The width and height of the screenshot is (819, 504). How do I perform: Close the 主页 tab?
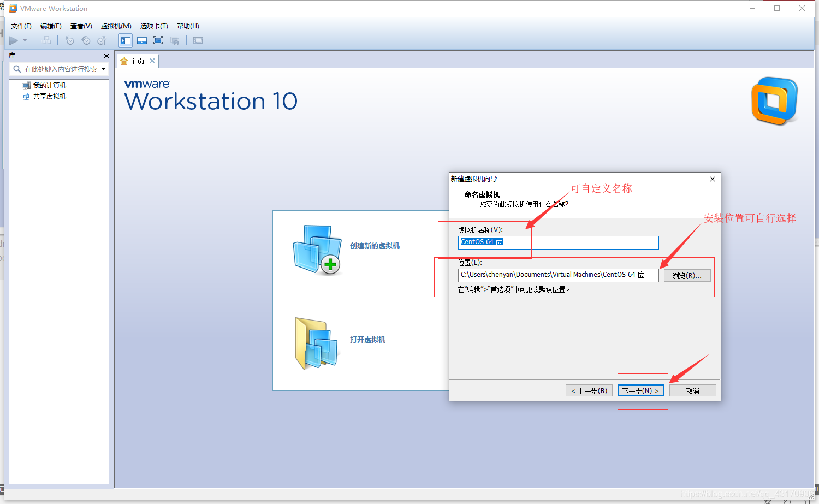click(x=152, y=61)
